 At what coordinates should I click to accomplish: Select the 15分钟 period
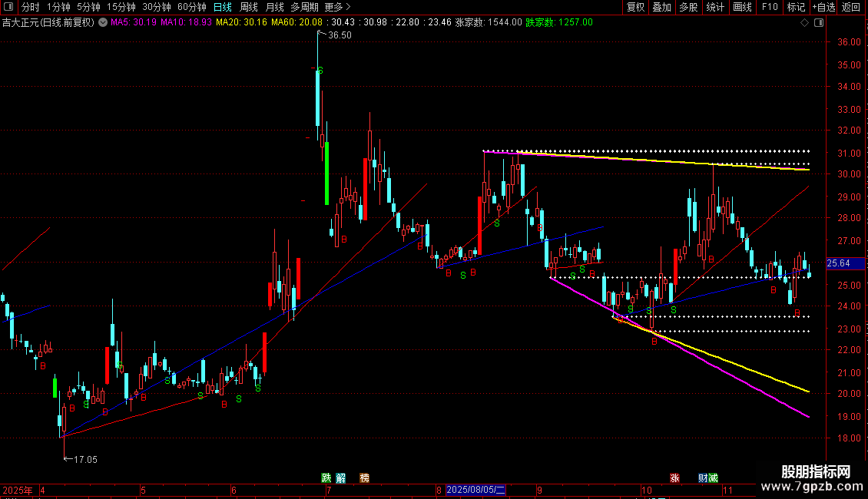click(121, 7)
